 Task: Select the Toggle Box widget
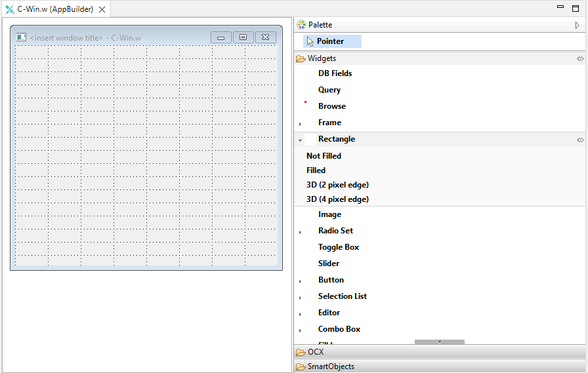tap(339, 247)
